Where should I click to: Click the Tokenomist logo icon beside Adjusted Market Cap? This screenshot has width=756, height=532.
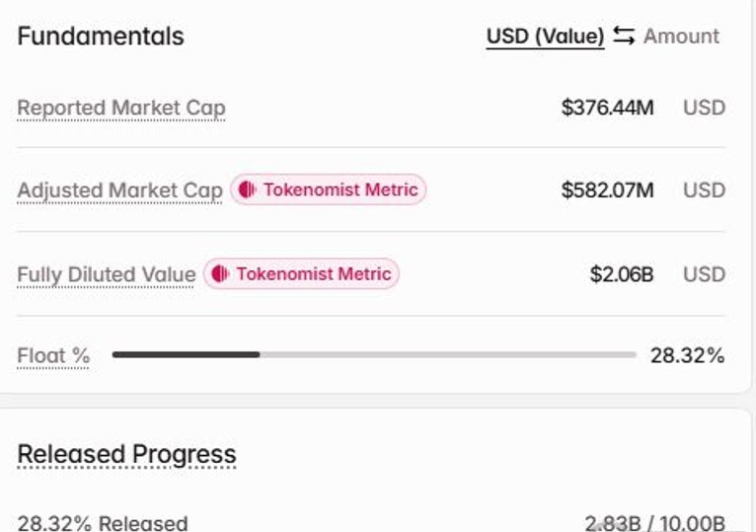tap(247, 190)
